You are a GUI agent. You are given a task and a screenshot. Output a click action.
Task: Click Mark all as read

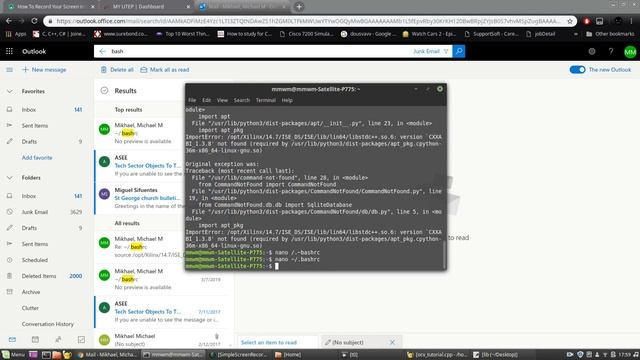(x=165, y=70)
